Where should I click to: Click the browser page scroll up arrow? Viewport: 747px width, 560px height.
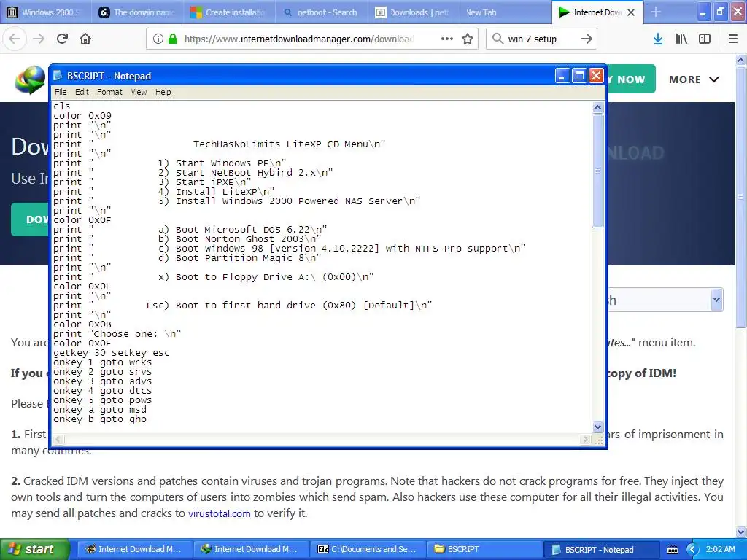click(741, 60)
